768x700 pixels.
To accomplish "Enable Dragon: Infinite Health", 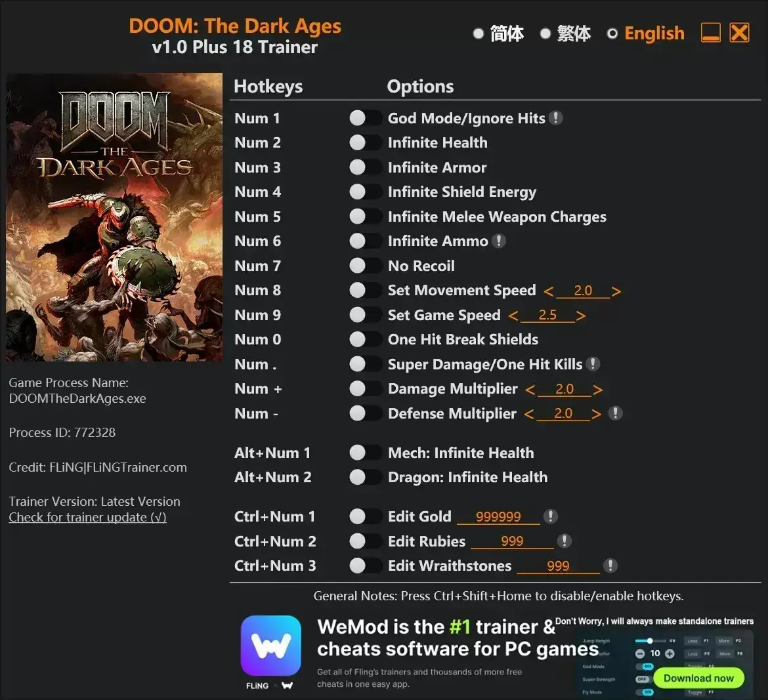I will point(365,477).
